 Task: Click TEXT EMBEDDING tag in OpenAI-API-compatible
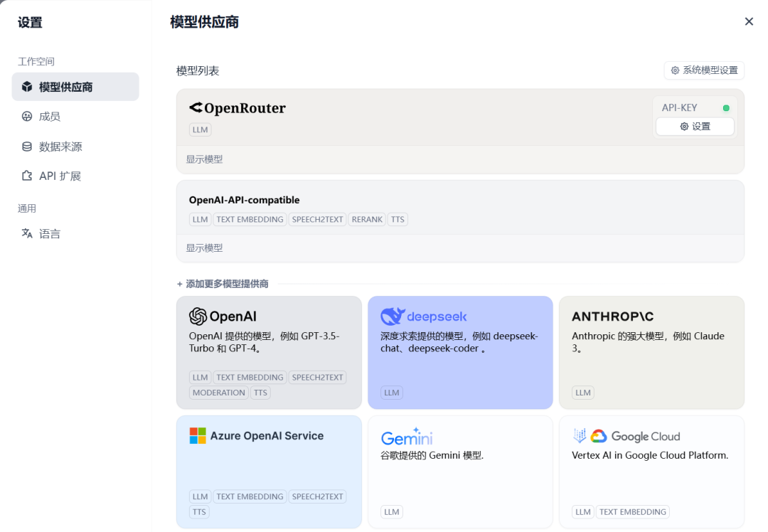point(250,220)
